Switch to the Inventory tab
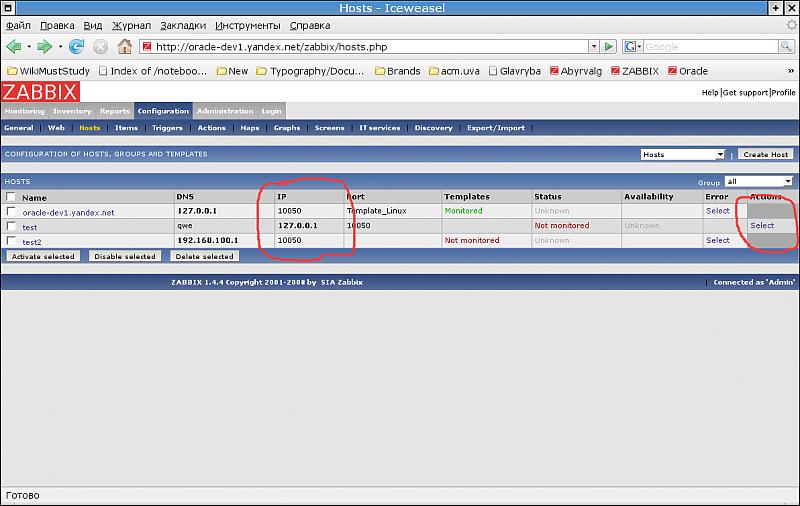The image size is (800, 506). coord(72,111)
